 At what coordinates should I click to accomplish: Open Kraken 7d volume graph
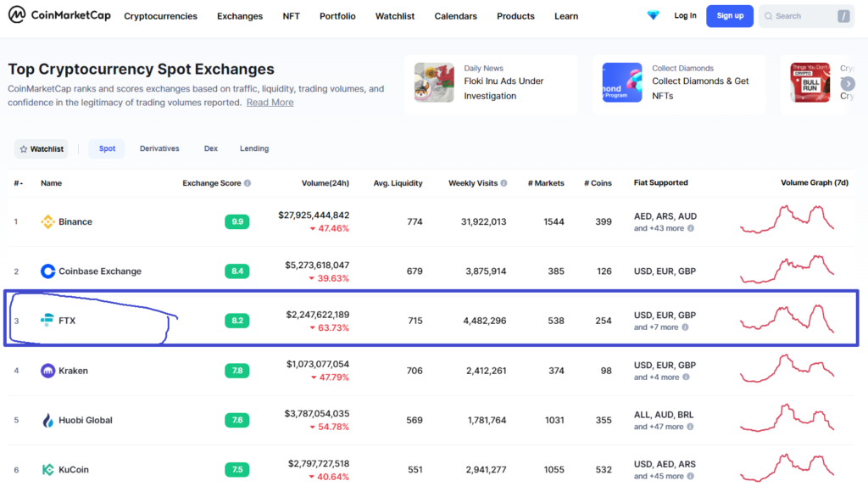point(787,368)
